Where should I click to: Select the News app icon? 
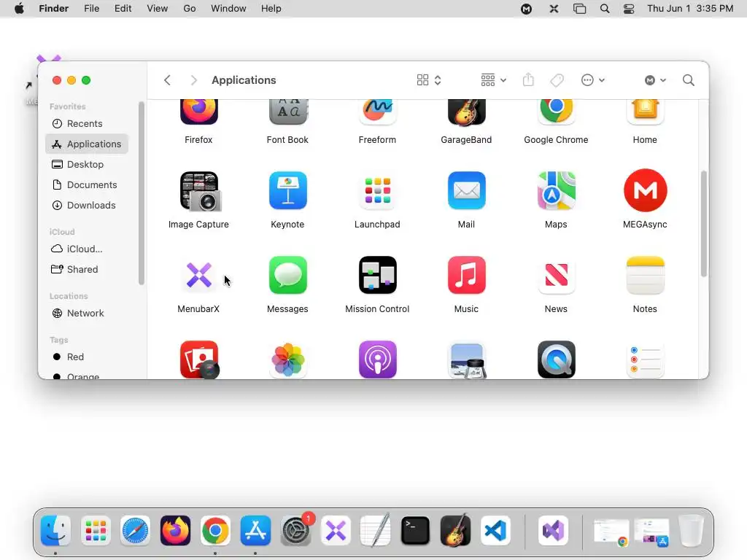(556, 275)
